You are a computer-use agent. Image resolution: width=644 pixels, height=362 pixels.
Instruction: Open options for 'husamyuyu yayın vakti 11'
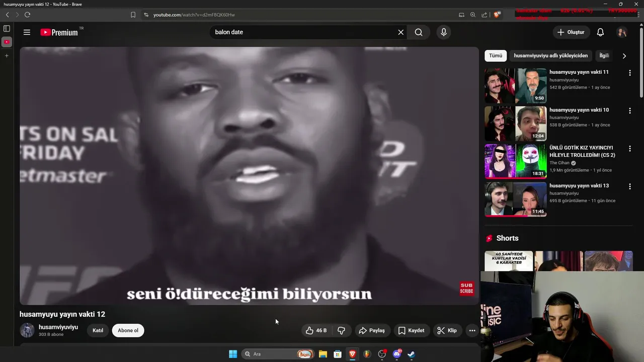tap(629, 73)
